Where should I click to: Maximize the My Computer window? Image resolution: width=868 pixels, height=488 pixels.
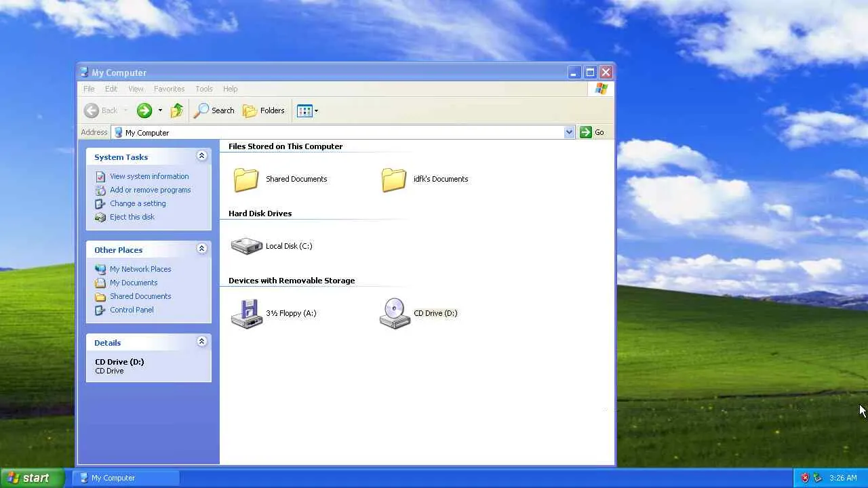(x=590, y=72)
